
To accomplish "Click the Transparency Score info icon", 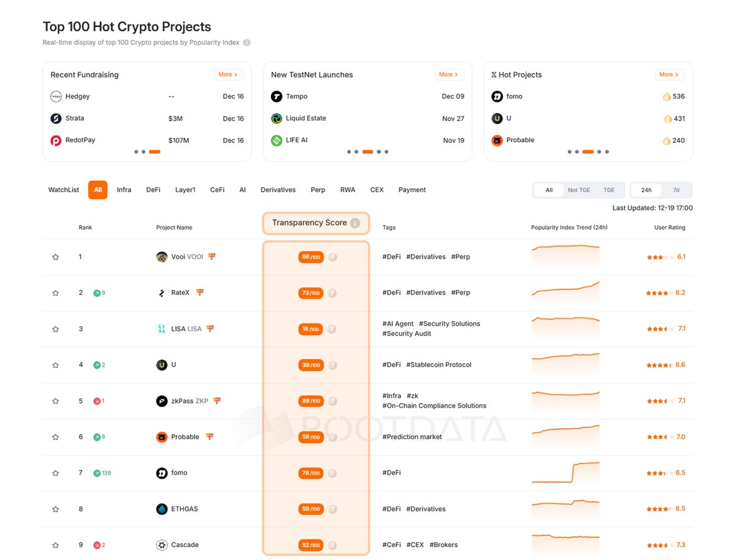I will tap(355, 223).
